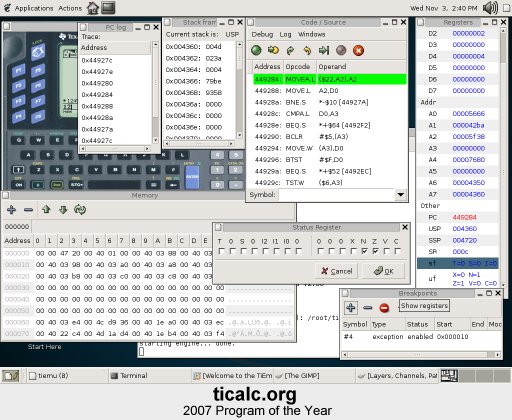The image size is (512, 420).
Task: Click OK in Status Register dialog
Action: tap(384, 271)
